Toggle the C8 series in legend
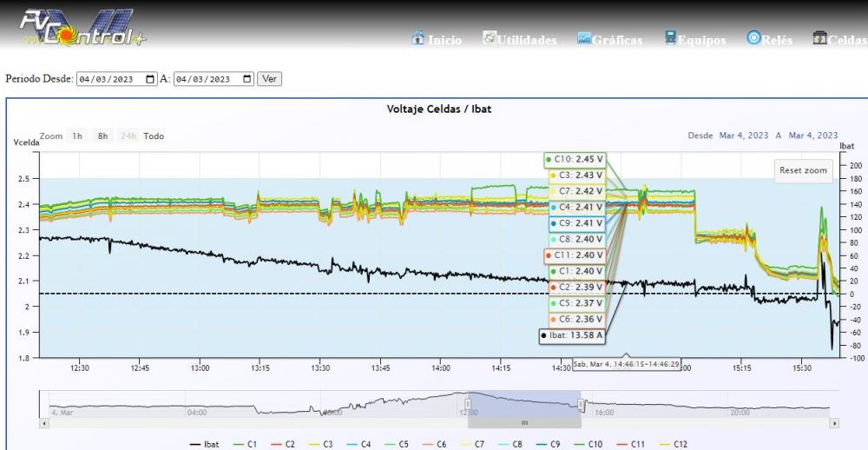 click(510, 444)
